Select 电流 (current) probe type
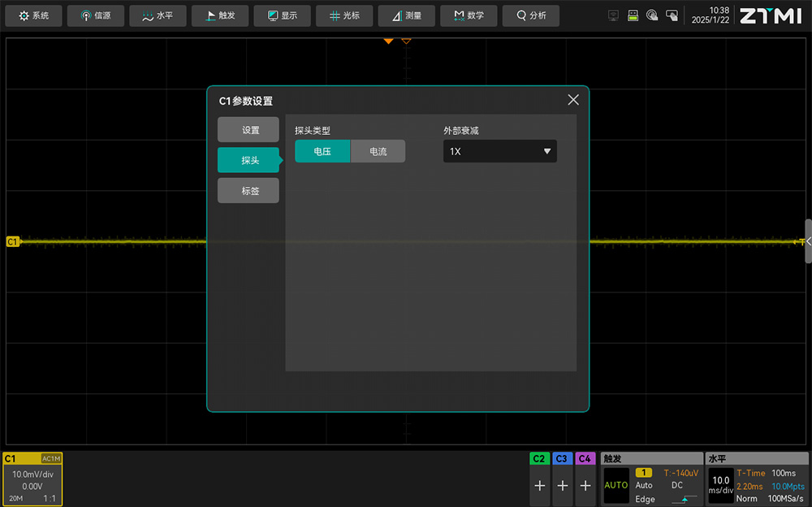812x507 pixels. point(378,151)
